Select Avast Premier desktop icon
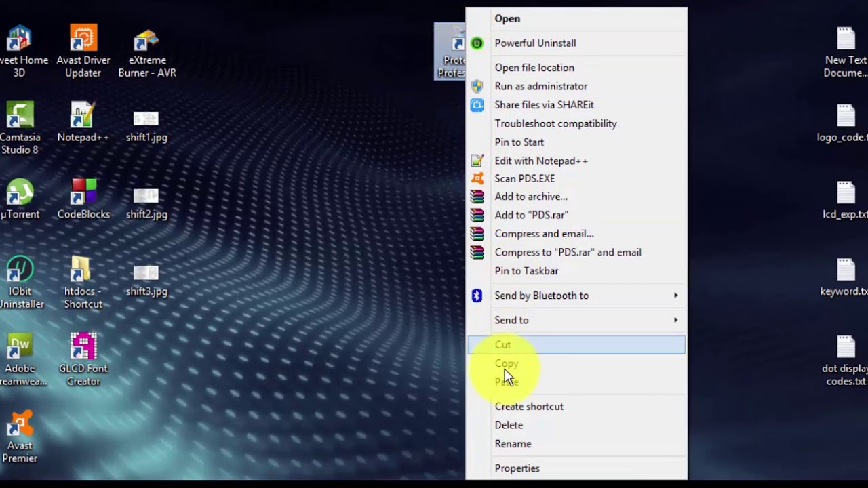868x488 pixels. tap(20, 438)
